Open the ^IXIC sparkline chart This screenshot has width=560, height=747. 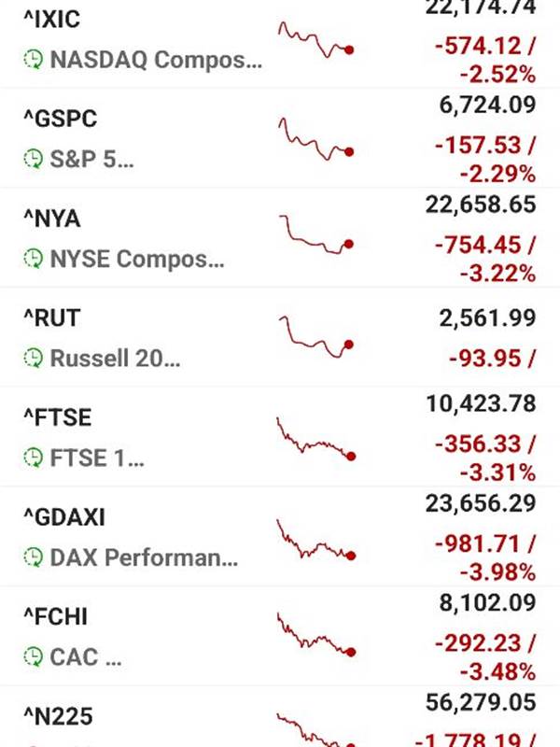point(316,39)
